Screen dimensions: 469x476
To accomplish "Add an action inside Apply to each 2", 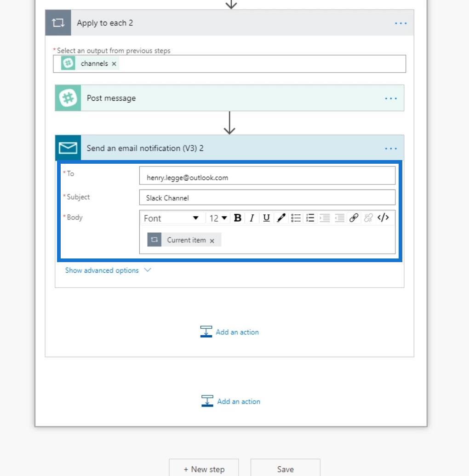I will point(229,332).
